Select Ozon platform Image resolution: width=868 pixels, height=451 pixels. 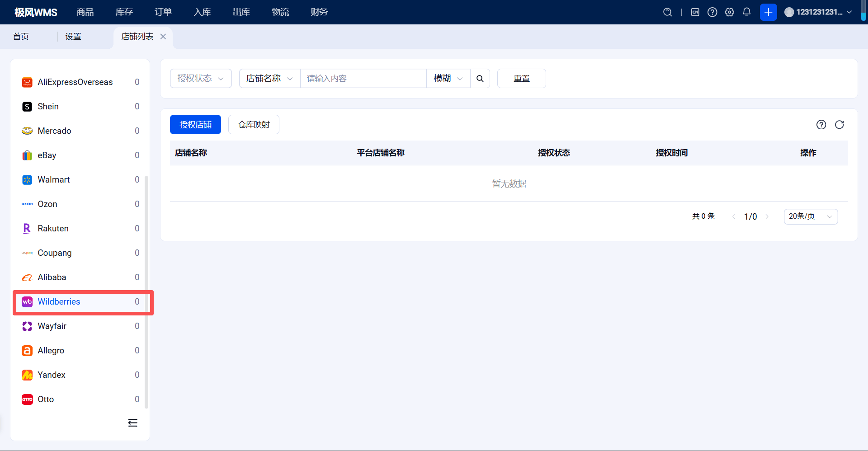coord(80,204)
